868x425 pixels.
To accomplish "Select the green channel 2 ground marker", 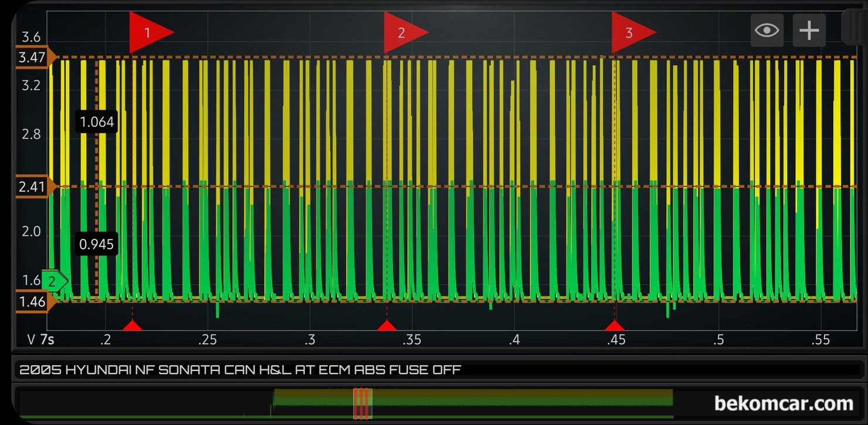I will pyautogui.click(x=55, y=282).
